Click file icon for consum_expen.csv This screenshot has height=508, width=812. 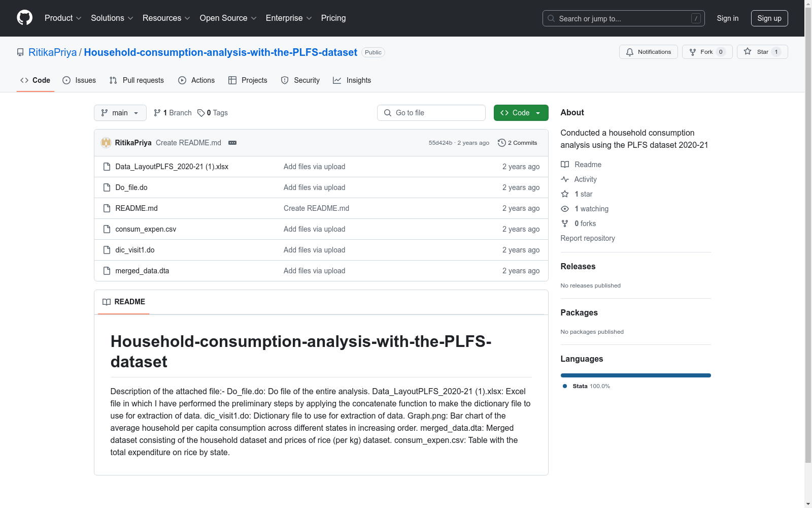click(x=107, y=229)
